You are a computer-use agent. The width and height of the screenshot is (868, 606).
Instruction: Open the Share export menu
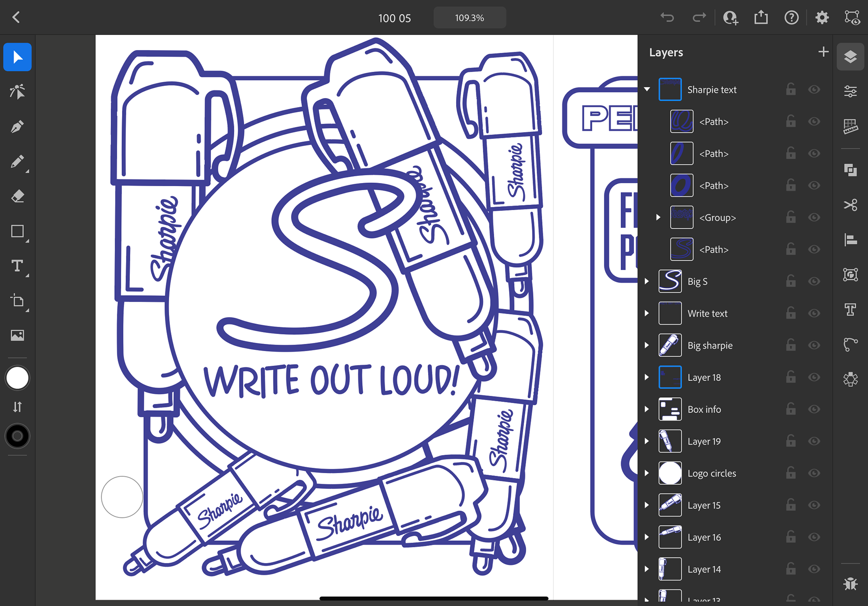(761, 18)
